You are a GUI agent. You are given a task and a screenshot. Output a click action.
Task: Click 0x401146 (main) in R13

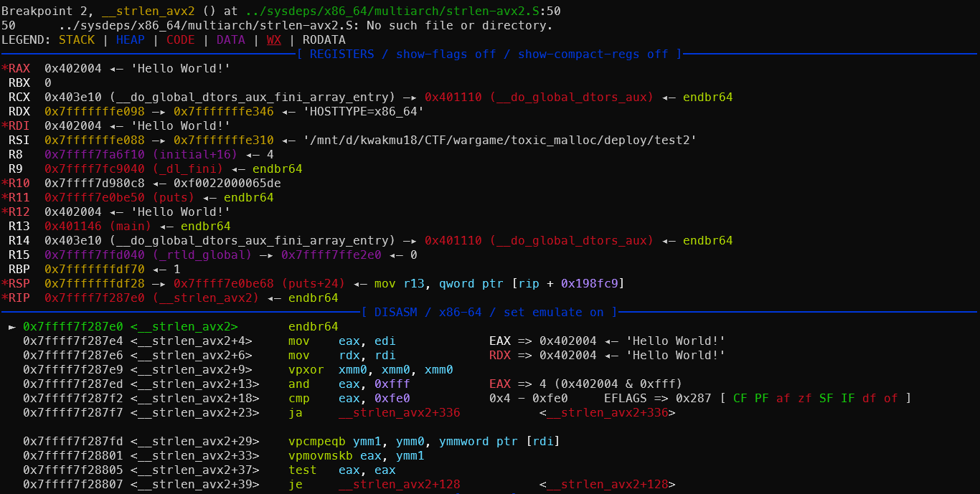[x=98, y=226]
